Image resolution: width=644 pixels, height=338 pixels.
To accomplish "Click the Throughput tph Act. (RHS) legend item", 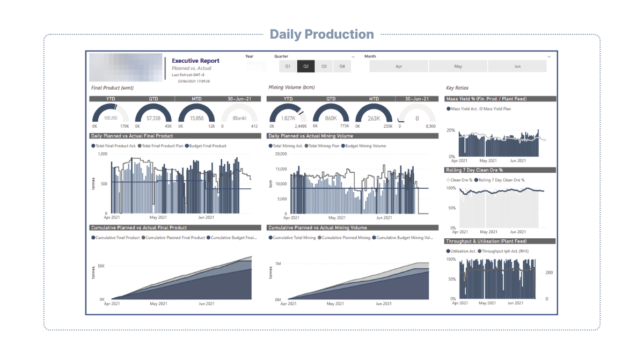I will (504, 251).
